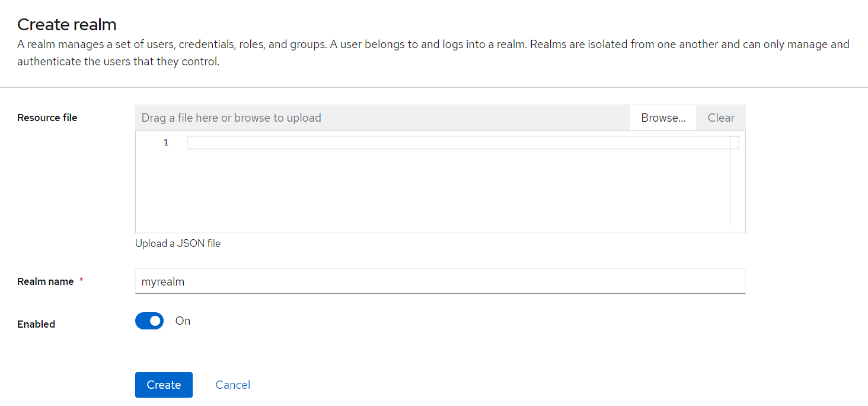
Task: Disable the Enabled toggle switch
Action: (149, 321)
